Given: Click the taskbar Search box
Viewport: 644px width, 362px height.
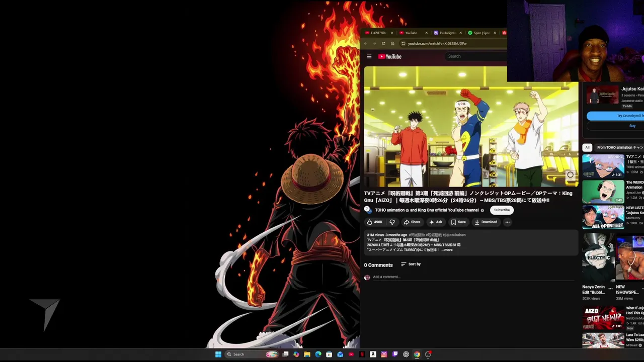Looking at the screenshot, I should click(252, 354).
